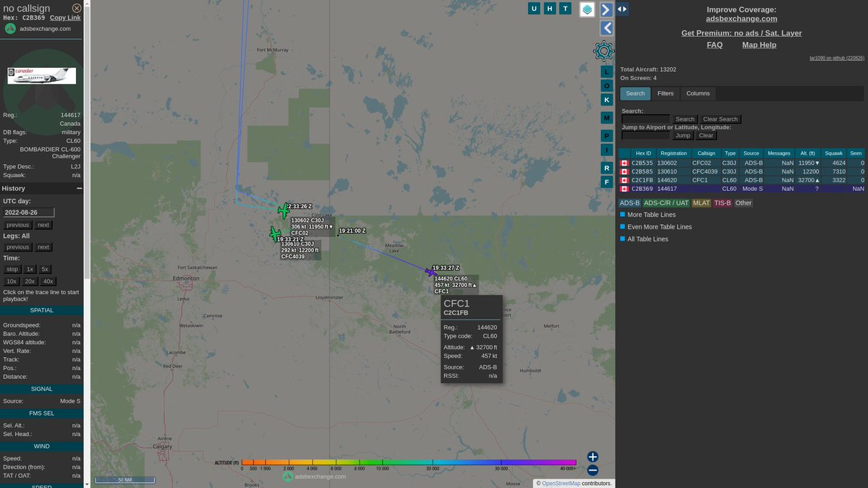868x488 pixels.
Task: Sort table by Hex ID column
Action: click(x=643, y=153)
